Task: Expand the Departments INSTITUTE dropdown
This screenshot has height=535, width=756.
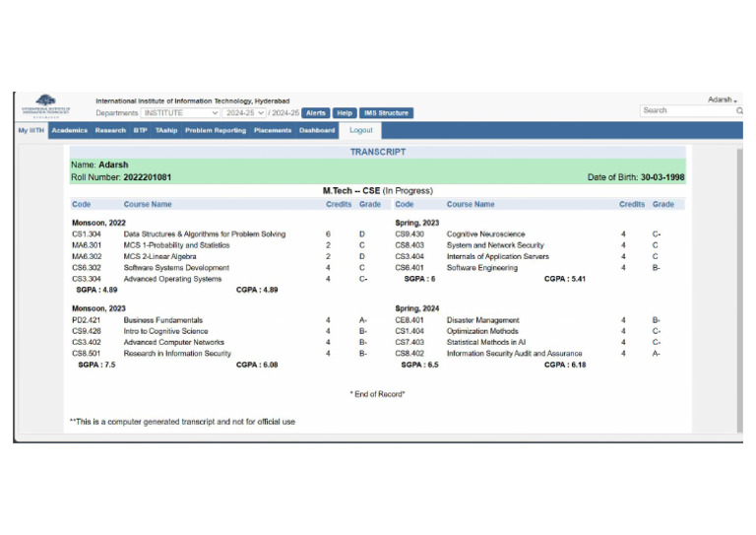Action: [180, 113]
